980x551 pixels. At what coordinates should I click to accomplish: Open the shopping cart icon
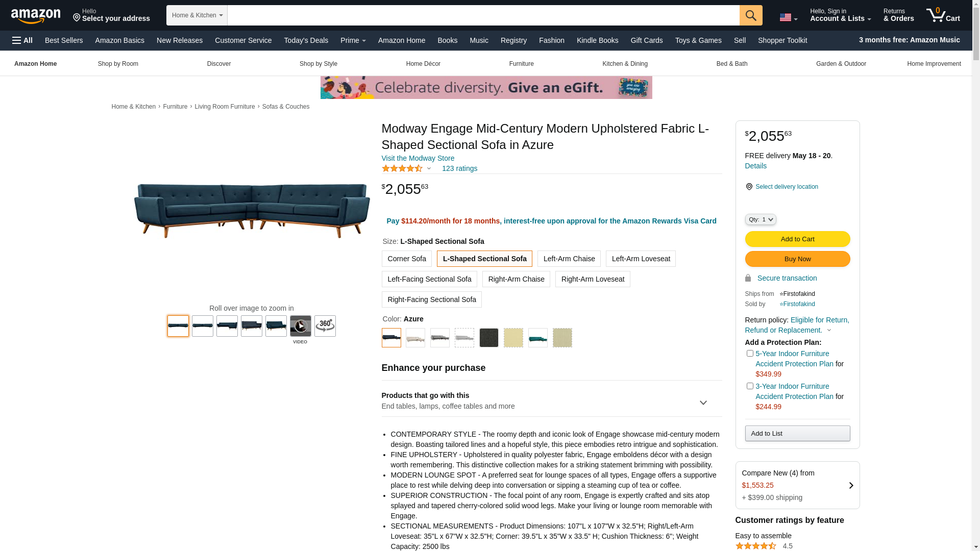[x=943, y=15]
